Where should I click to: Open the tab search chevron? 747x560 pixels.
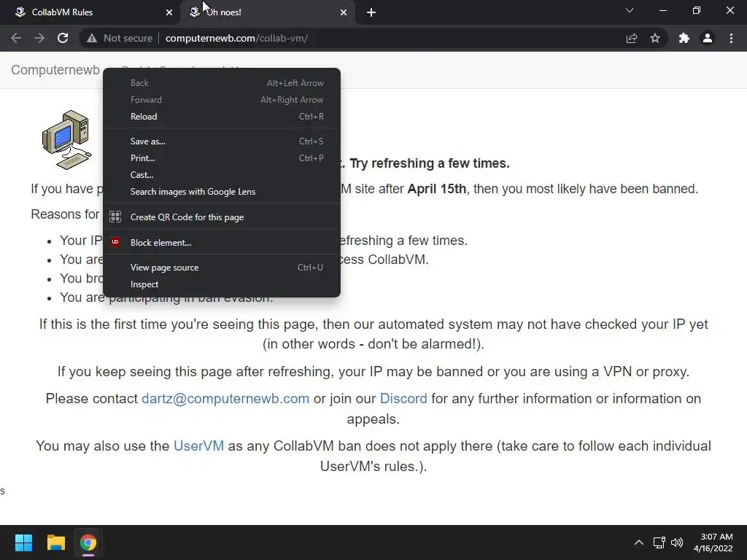pos(630,10)
